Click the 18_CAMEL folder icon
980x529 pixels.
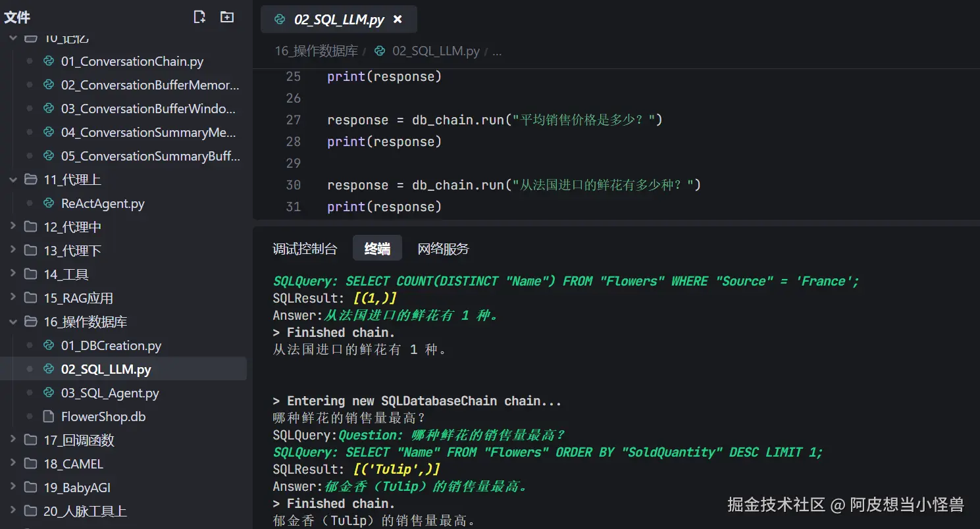click(30, 464)
